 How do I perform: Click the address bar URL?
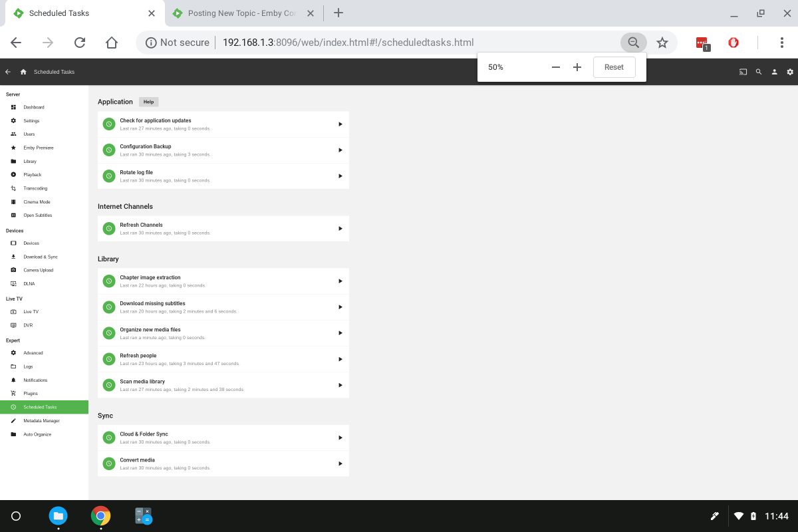[x=348, y=43]
